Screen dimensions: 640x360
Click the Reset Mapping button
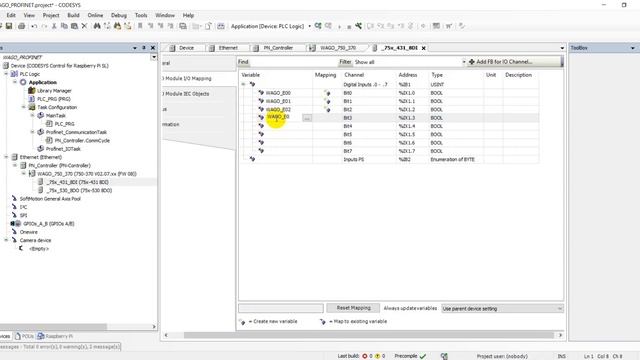[353, 308]
